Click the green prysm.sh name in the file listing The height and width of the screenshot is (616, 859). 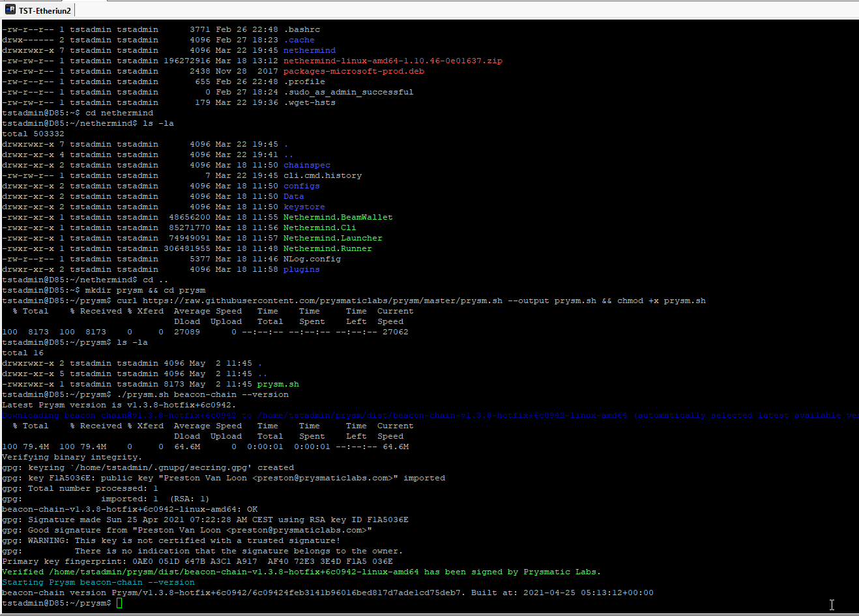click(x=278, y=384)
